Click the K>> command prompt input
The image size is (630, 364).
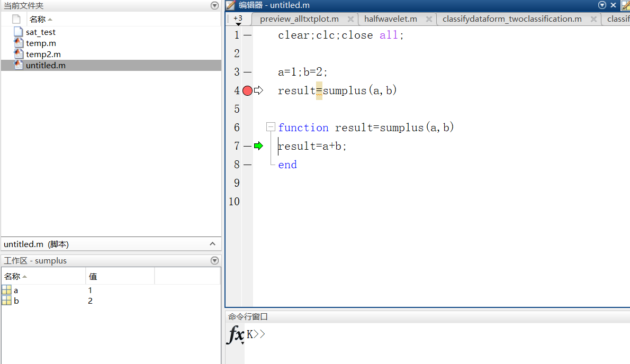(x=256, y=334)
